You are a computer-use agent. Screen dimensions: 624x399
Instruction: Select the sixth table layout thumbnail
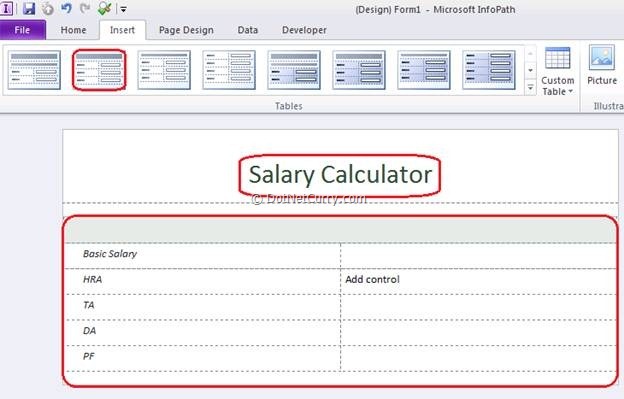[359, 70]
